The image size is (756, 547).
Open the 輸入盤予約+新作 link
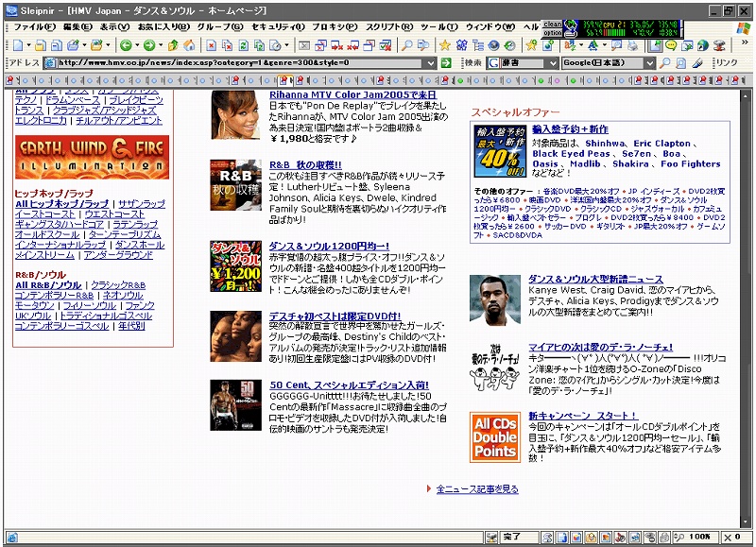[x=570, y=129]
